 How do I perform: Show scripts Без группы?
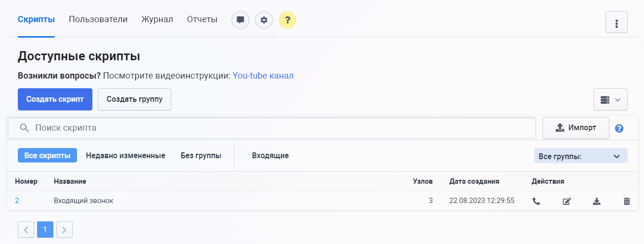201,156
